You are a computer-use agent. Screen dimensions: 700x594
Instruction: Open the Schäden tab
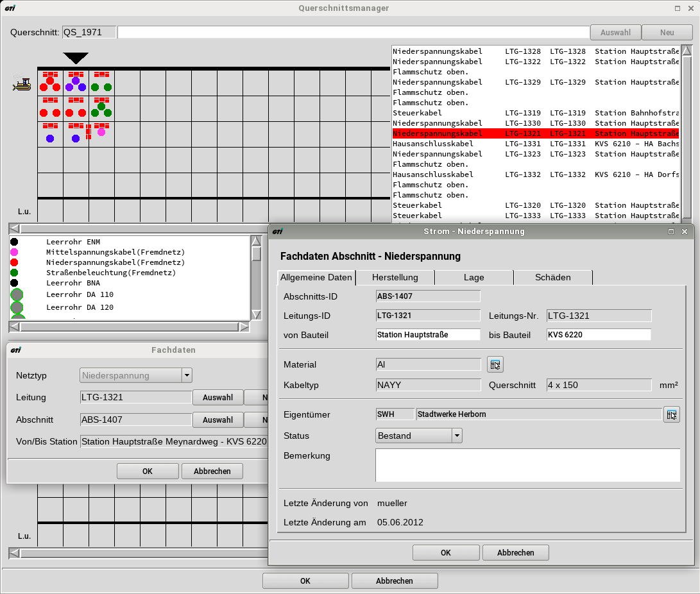(552, 278)
